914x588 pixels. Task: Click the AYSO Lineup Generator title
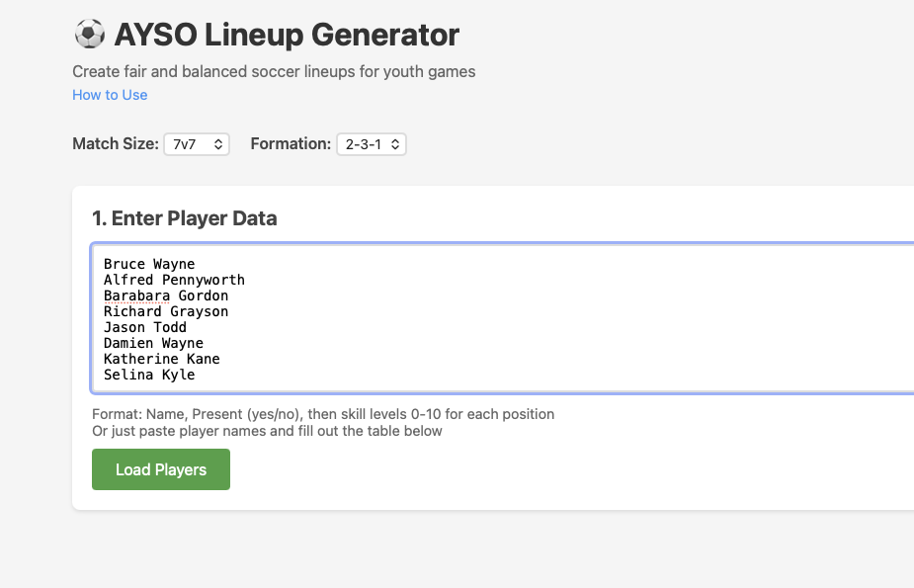pyautogui.click(x=287, y=34)
